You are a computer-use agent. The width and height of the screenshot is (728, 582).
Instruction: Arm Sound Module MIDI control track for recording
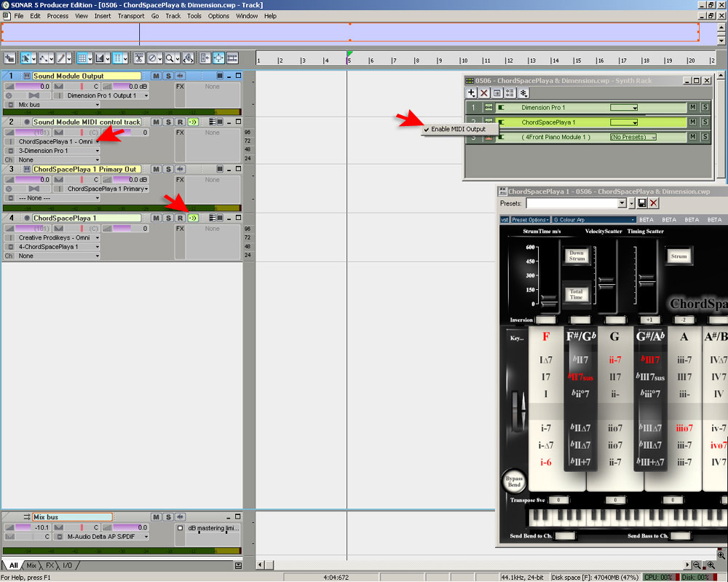(x=180, y=122)
